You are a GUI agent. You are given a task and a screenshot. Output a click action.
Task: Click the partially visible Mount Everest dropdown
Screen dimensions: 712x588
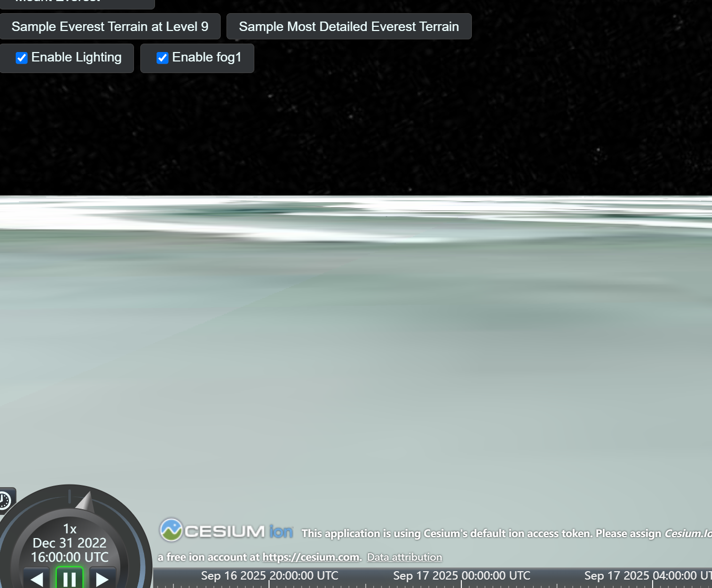coord(77,3)
